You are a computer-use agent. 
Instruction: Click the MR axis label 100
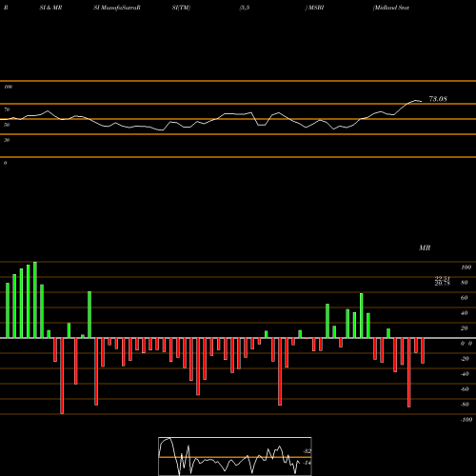click(x=466, y=268)
